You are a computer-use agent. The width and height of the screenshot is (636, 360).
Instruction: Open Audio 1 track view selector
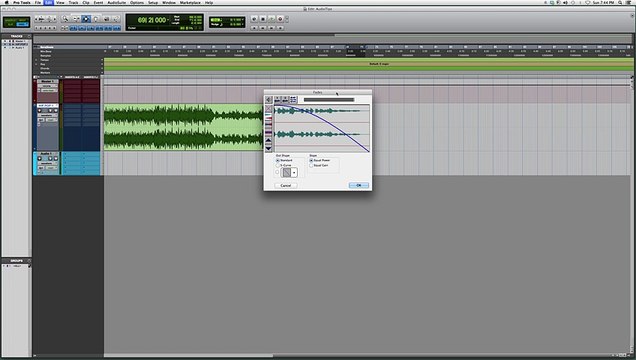47,163
